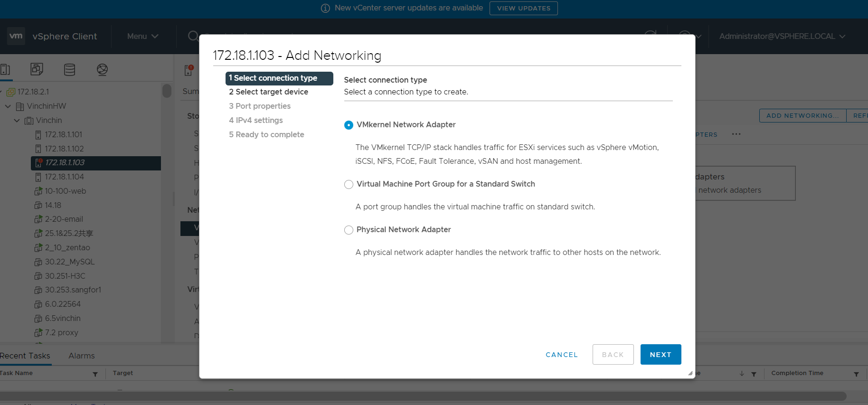Open VMs and Templates inventory view icon

pos(37,69)
